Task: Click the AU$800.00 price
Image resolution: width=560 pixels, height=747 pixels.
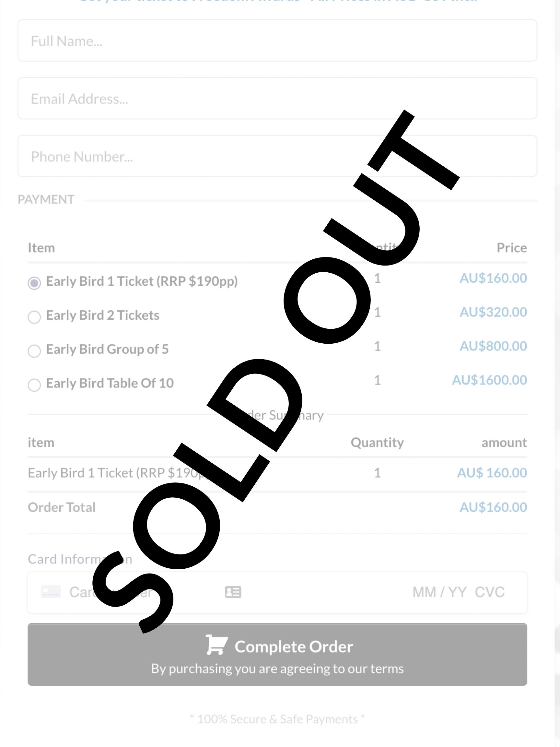Action: [493, 346]
